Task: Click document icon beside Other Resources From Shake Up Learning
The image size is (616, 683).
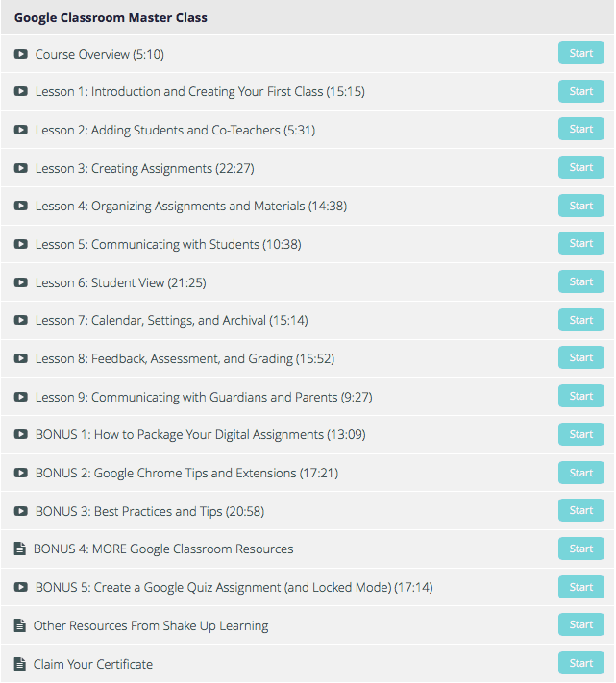Action: click(19, 625)
